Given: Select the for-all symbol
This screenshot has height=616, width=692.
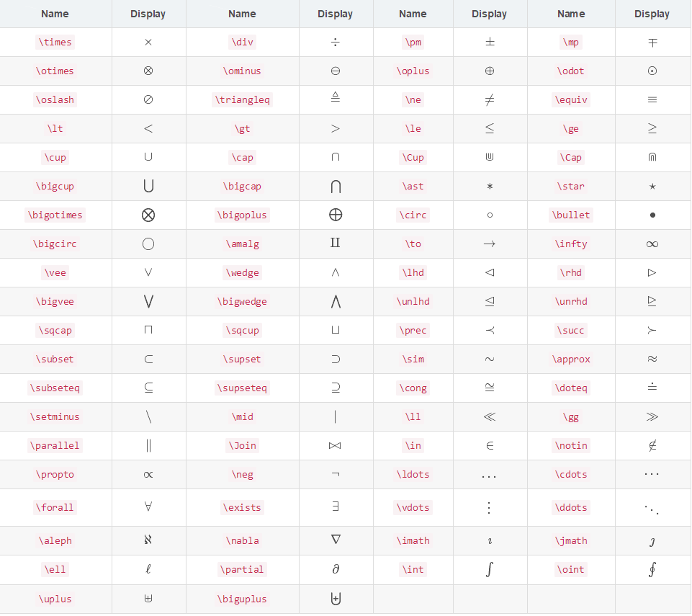Looking at the screenshot, I should (148, 506).
